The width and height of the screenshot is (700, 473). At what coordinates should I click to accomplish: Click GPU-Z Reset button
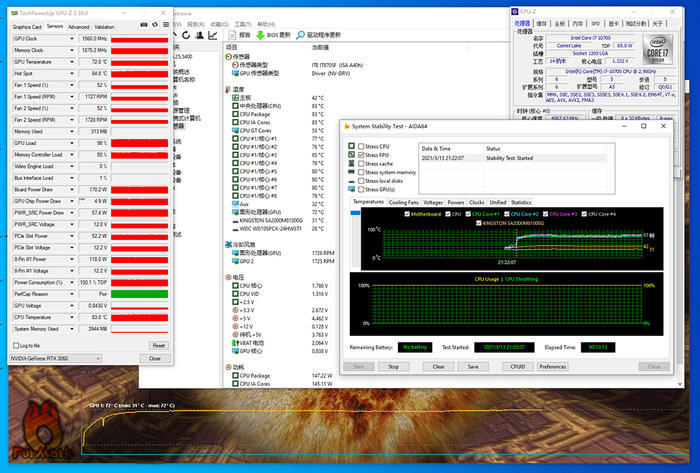tap(158, 345)
